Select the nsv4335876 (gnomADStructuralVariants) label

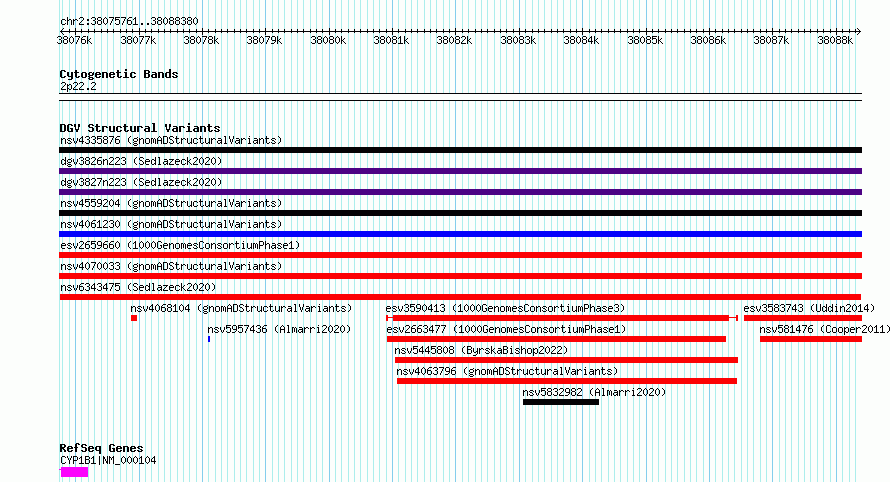click(171, 140)
